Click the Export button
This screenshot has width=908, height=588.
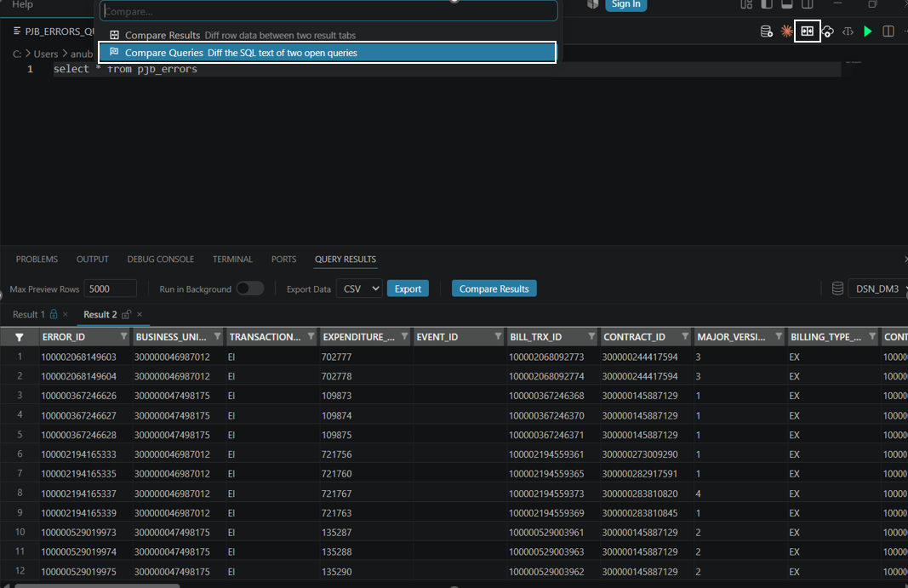408,288
